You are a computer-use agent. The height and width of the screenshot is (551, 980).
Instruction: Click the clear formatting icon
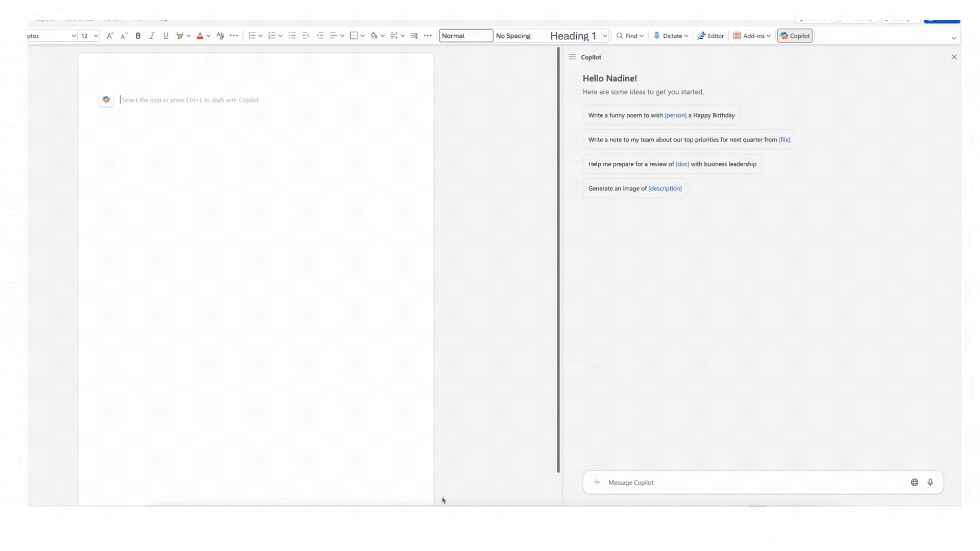point(220,36)
